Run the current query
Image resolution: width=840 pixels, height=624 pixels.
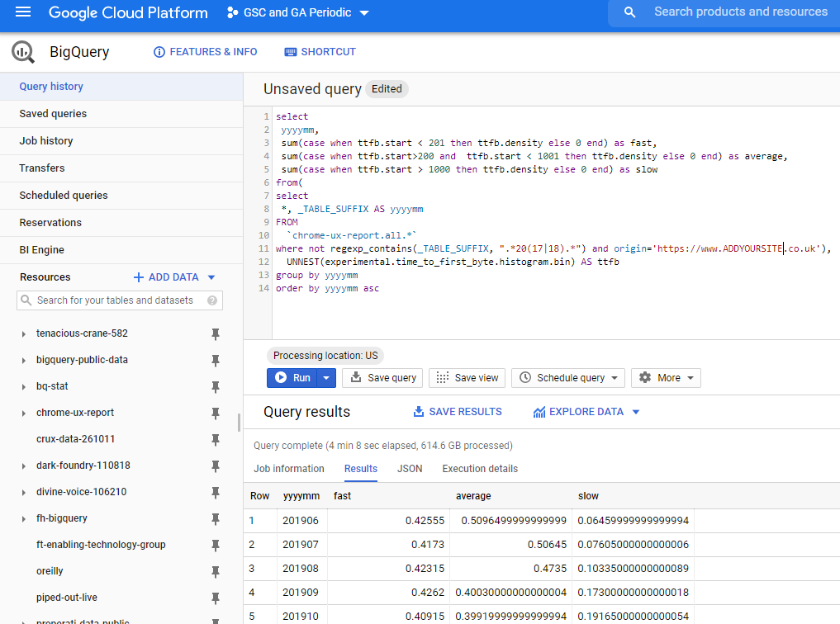(297, 377)
